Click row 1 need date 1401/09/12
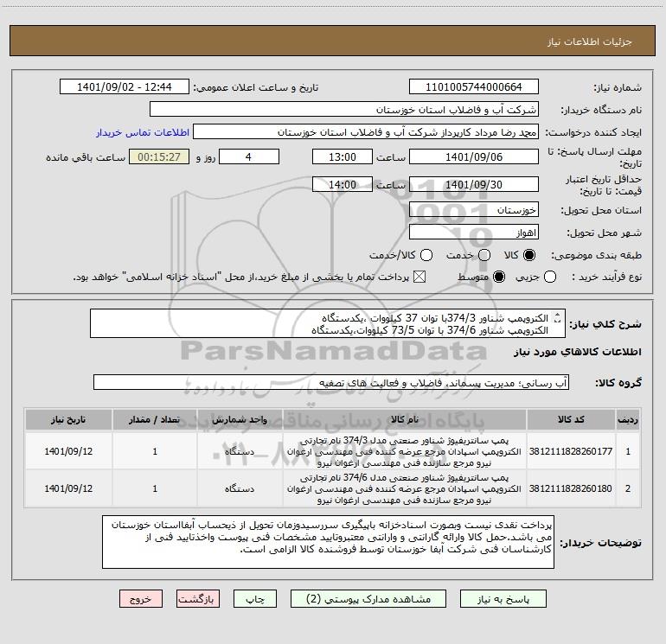The height and width of the screenshot is (644, 666). 68,451
